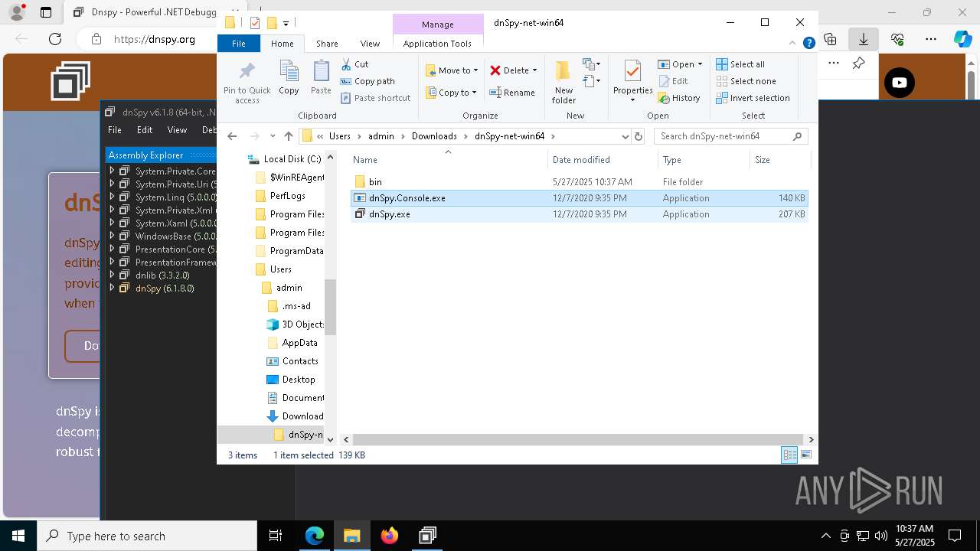Open the Open button dropdown arrow

pos(700,64)
